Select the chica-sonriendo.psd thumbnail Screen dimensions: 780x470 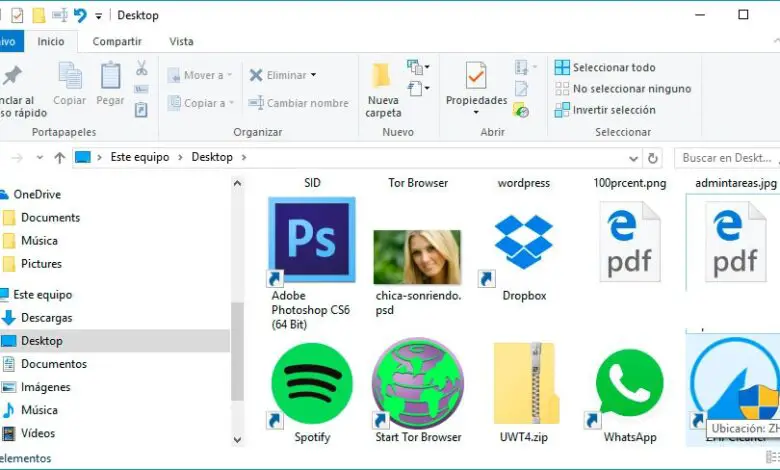pyautogui.click(x=417, y=257)
